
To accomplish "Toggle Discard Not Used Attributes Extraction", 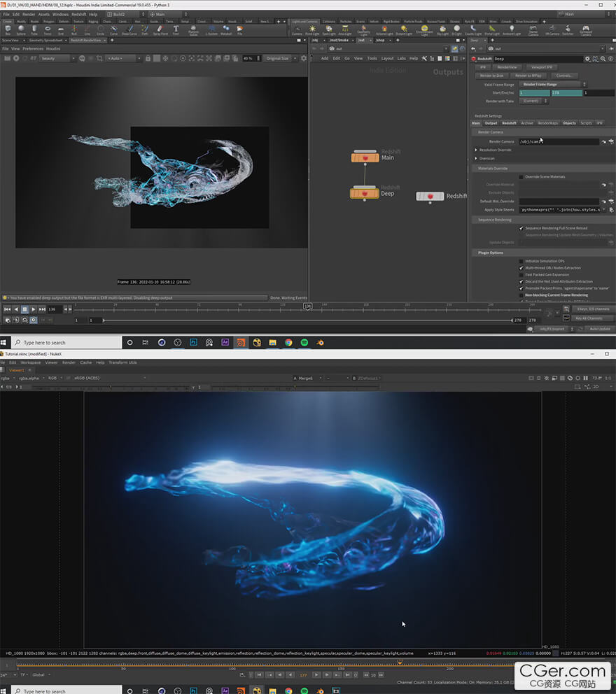I will 521,281.
